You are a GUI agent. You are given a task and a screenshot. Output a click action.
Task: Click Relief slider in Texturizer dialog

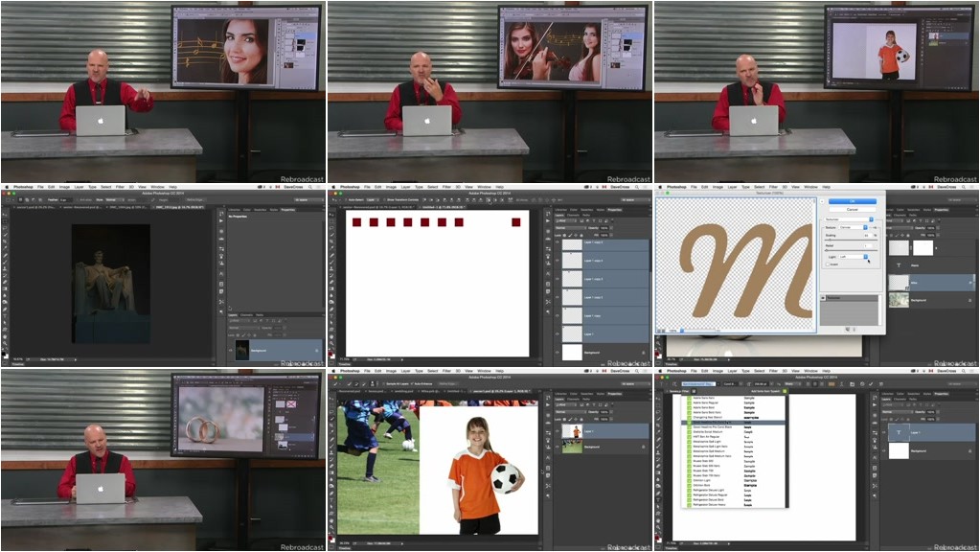(851, 250)
